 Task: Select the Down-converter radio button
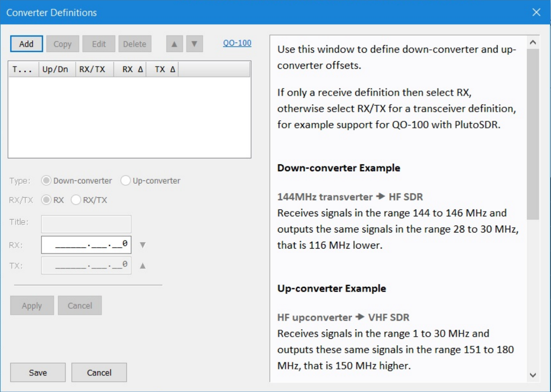46,181
